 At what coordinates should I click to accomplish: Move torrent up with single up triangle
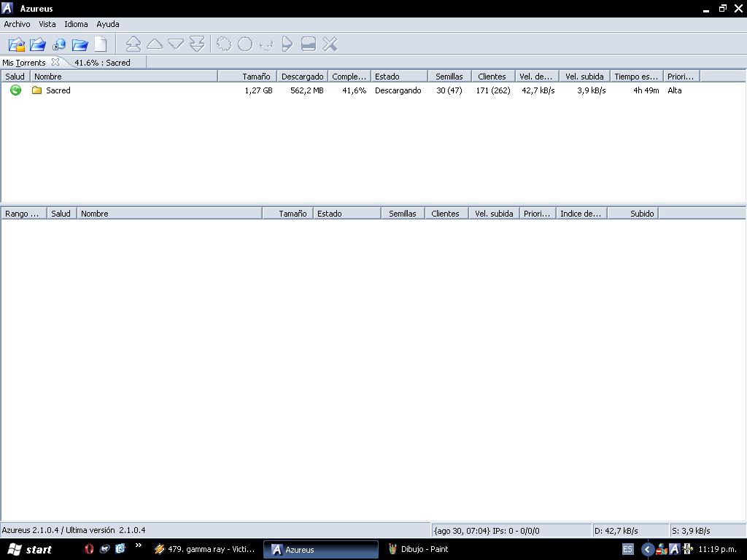(155, 44)
